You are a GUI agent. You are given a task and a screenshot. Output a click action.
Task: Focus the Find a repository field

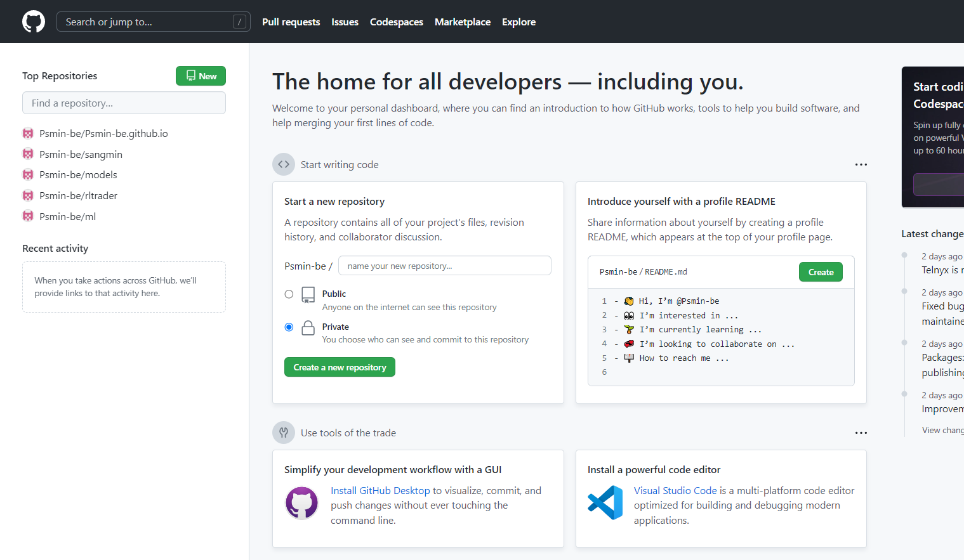(x=124, y=103)
